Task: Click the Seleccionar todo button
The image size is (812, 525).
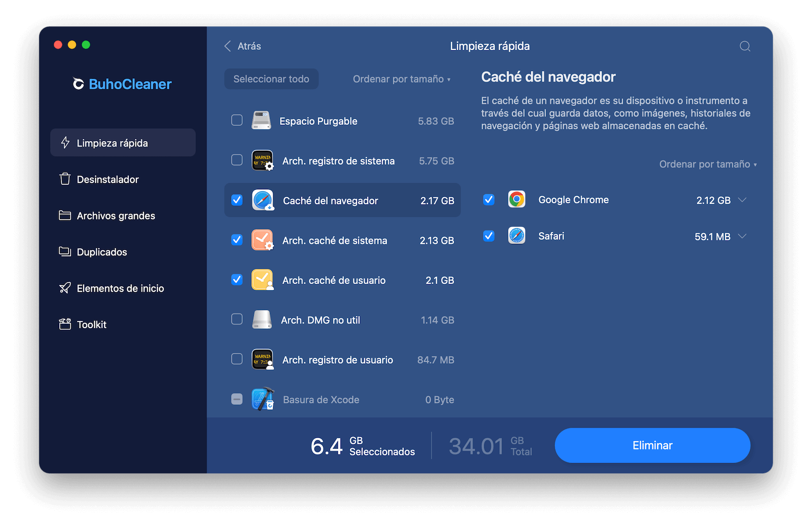Action: [272, 79]
